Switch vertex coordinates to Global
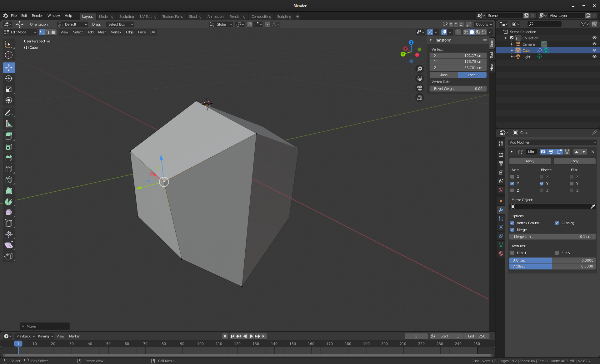Image resolution: width=600 pixels, height=364 pixels. [x=443, y=75]
